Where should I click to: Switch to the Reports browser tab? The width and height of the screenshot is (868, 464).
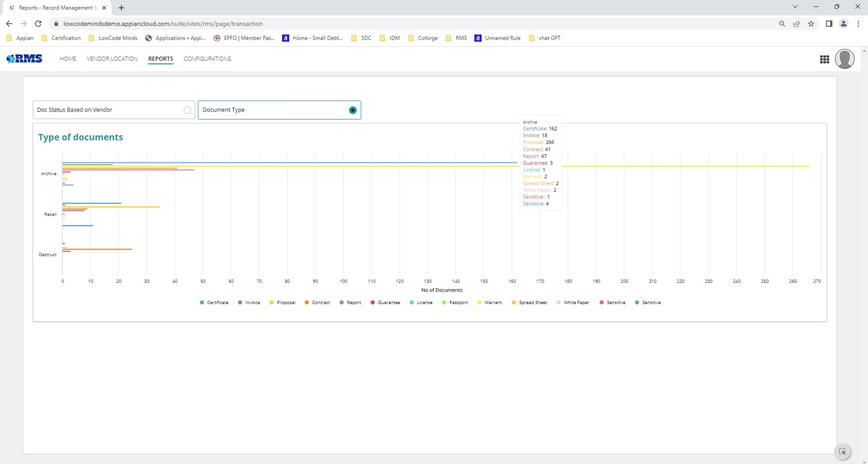(57, 7)
